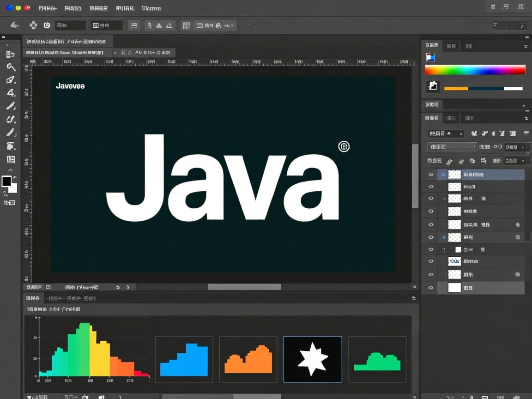Viewport: 532px width, 399px height.
Task: Select the pen-shaped tool in the left toolbar
Action: click(x=11, y=80)
